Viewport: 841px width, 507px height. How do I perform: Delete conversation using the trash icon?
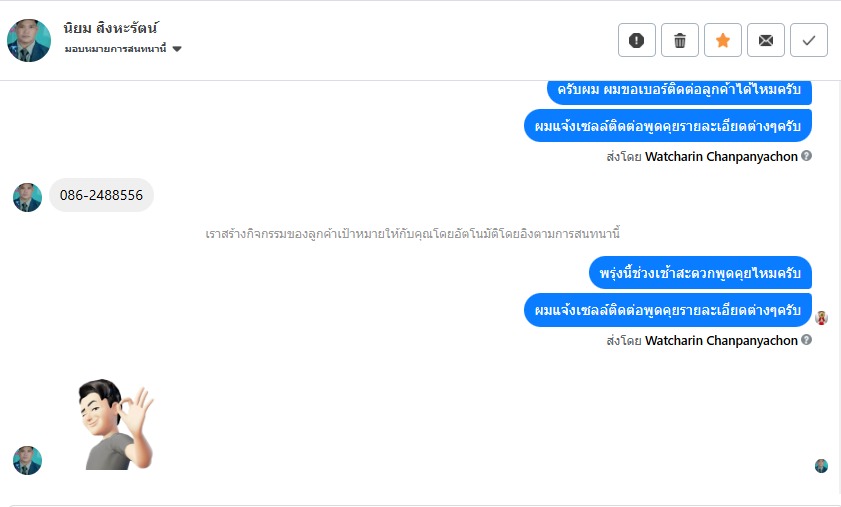tap(680, 40)
